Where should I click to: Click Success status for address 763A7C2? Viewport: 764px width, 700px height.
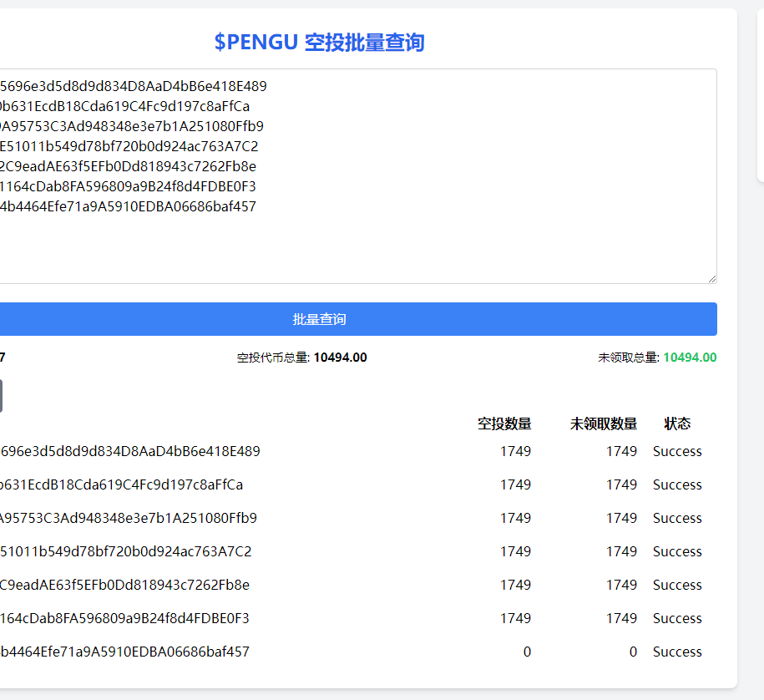[x=677, y=552]
